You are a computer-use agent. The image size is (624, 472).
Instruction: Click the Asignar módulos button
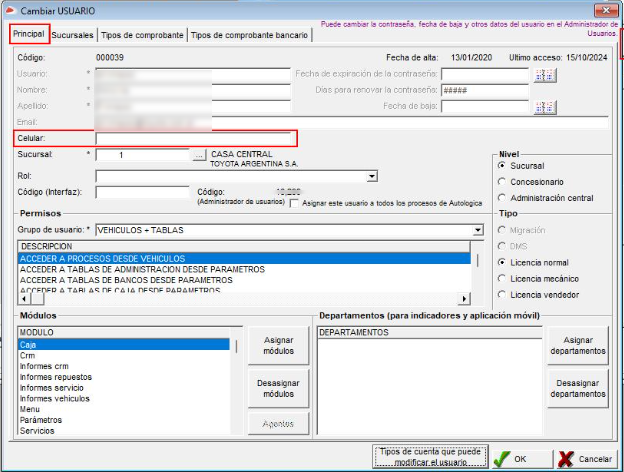click(x=279, y=345)
